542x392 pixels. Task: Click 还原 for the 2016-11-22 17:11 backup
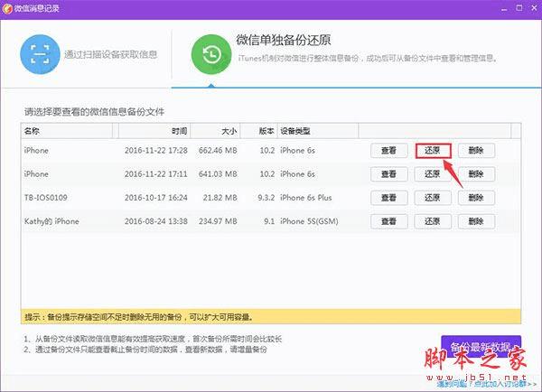point(433,174)
